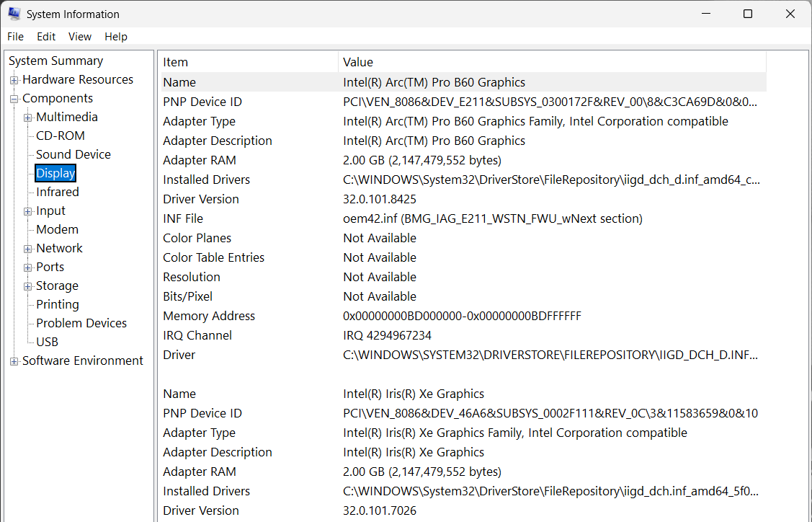The image size is (812, 522).
Task: Click the Item column header
Action: (248, 62)
